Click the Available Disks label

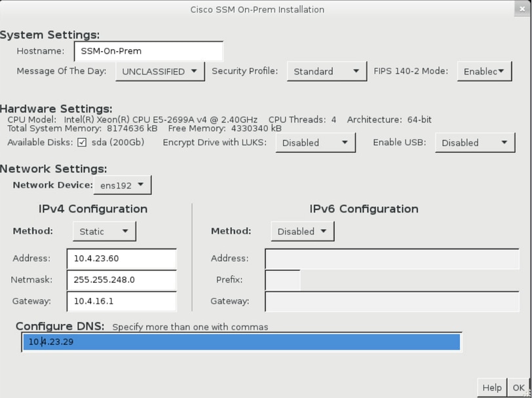coord(40,143)
